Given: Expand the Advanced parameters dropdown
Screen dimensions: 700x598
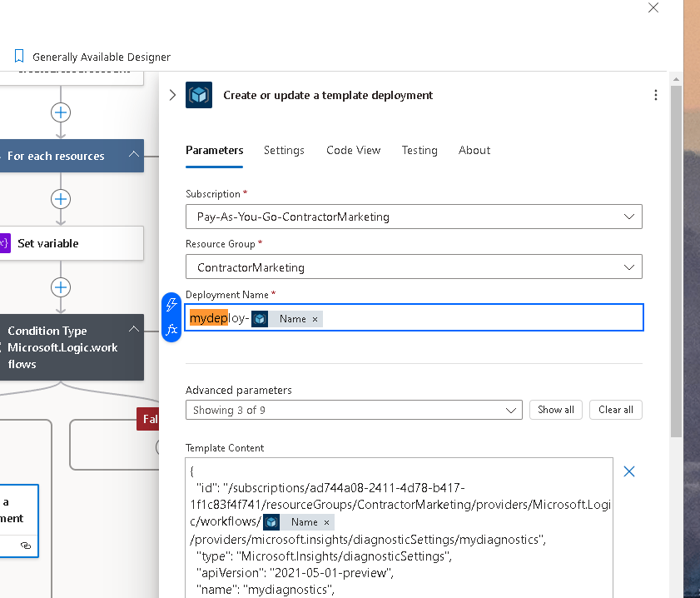Looking at the screenshot, I should [x=354, y=410].
